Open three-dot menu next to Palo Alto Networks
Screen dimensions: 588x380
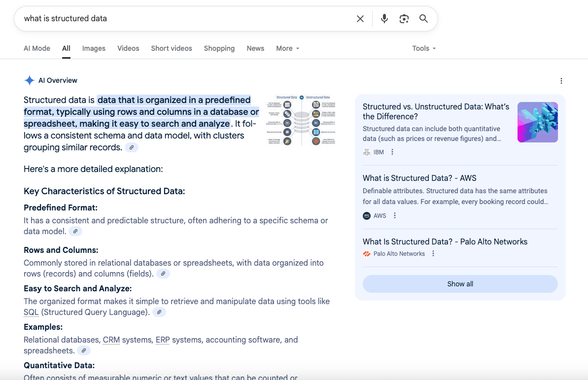click(x=433, y=254)
